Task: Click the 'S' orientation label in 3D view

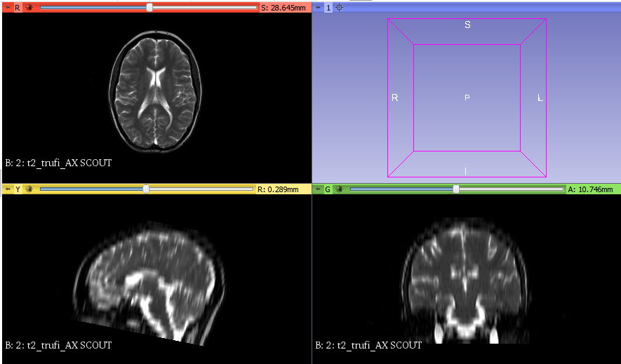Action: [467, 25]
